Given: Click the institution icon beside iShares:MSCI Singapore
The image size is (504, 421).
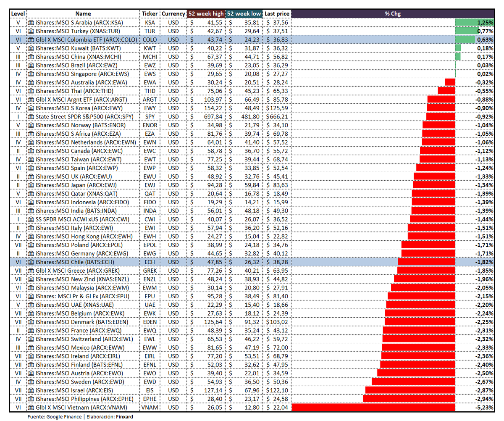Looking at the screenshot, I should 31,74.
